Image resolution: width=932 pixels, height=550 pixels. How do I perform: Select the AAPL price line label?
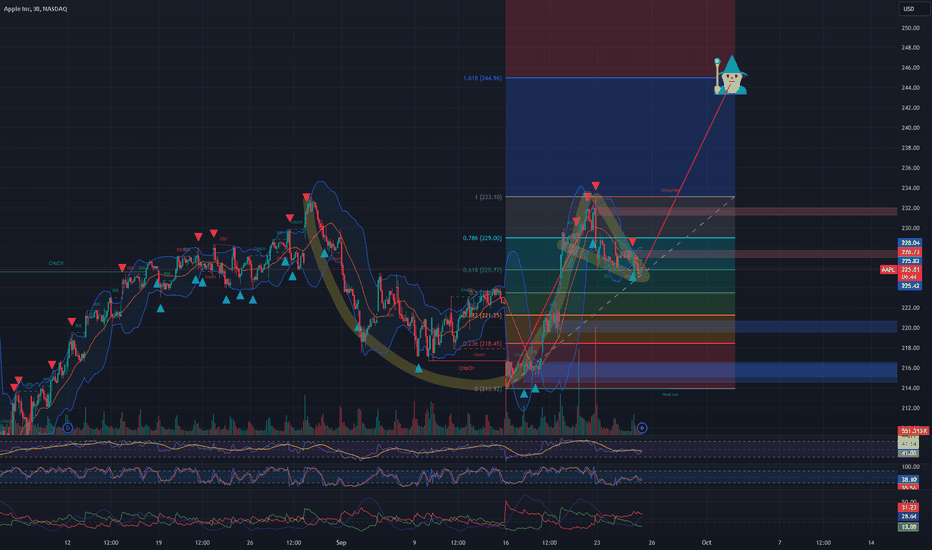[888, 270]
